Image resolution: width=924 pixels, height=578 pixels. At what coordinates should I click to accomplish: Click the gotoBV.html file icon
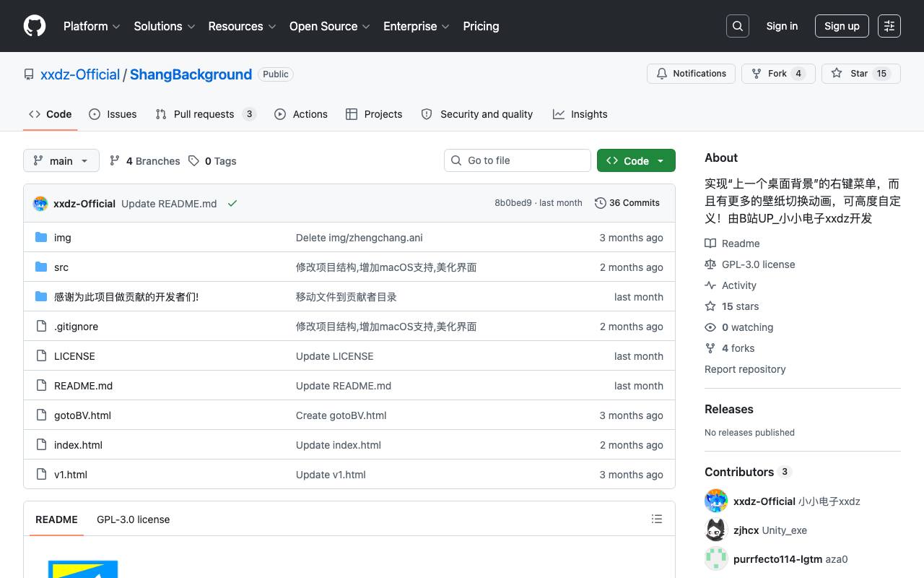41,415
